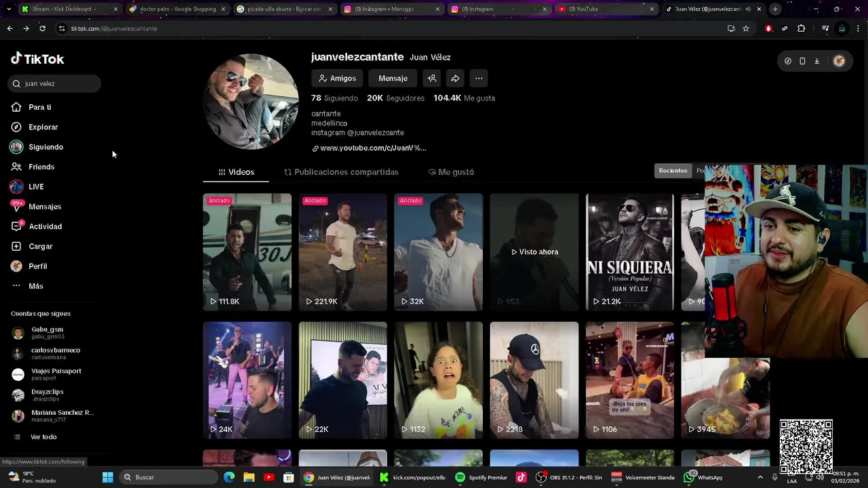Click the download desktop app icon

pyautogui.click(x=816, y=61)
